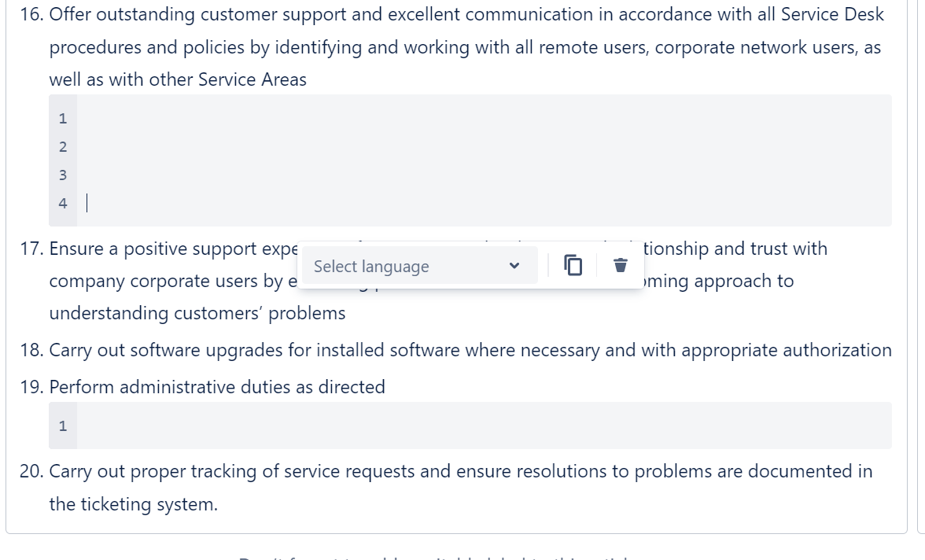Delete the code block with trash icon
This screenshot has height=560, width=925.
pos(620,266)
